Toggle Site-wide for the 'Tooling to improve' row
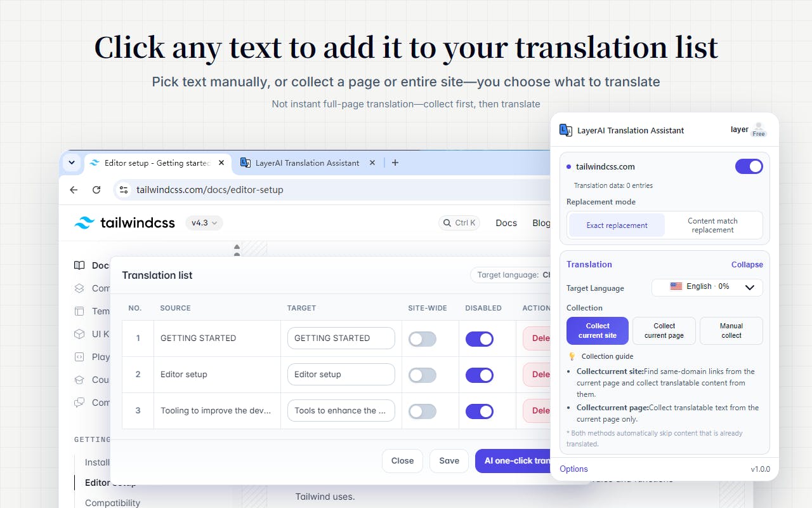Viewport: 812px width, 508px height. click(422, 411)
